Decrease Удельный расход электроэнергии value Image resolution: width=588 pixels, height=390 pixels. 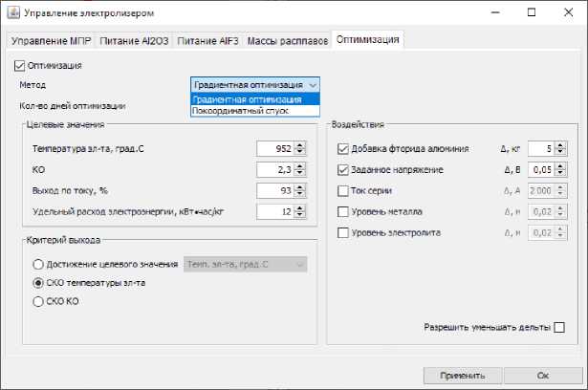[299, 215]
